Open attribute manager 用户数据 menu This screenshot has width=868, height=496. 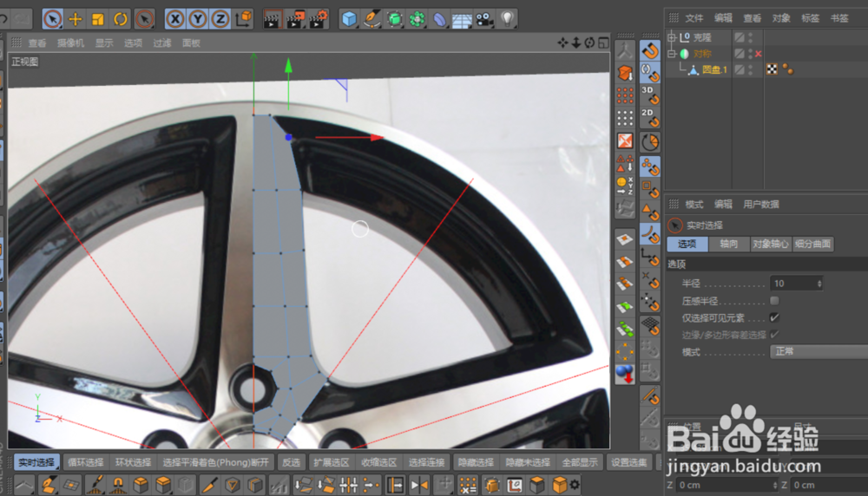761,204
